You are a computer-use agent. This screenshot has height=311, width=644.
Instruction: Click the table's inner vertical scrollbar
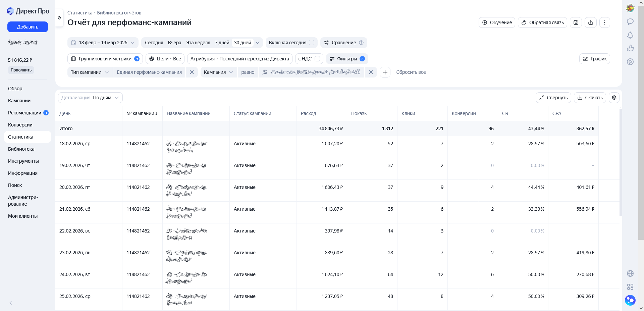(621, 162)
